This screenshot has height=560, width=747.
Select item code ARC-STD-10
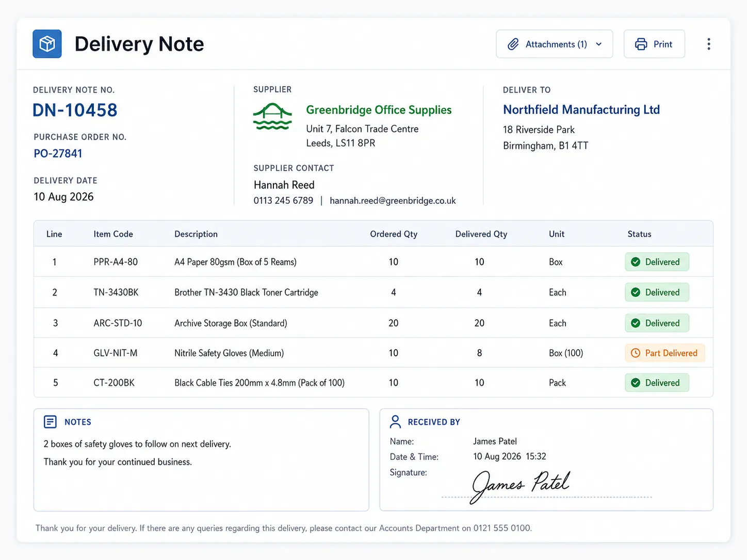pos(118,323)
